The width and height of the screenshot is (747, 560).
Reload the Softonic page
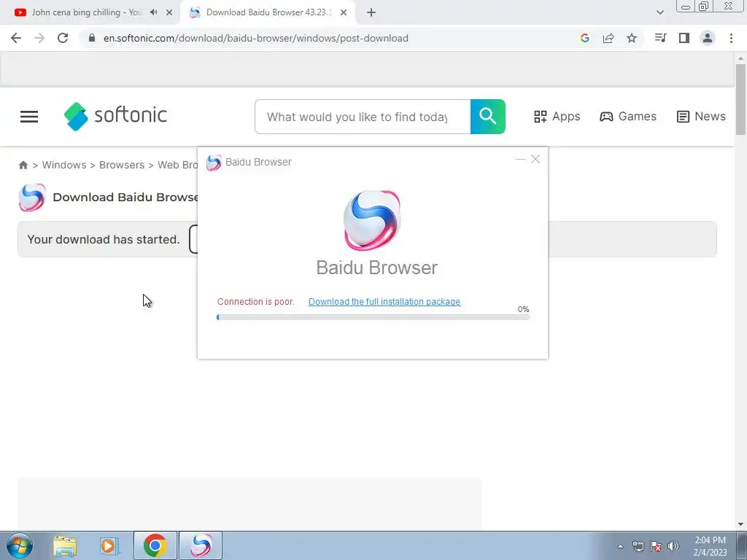tap(63, 38)
